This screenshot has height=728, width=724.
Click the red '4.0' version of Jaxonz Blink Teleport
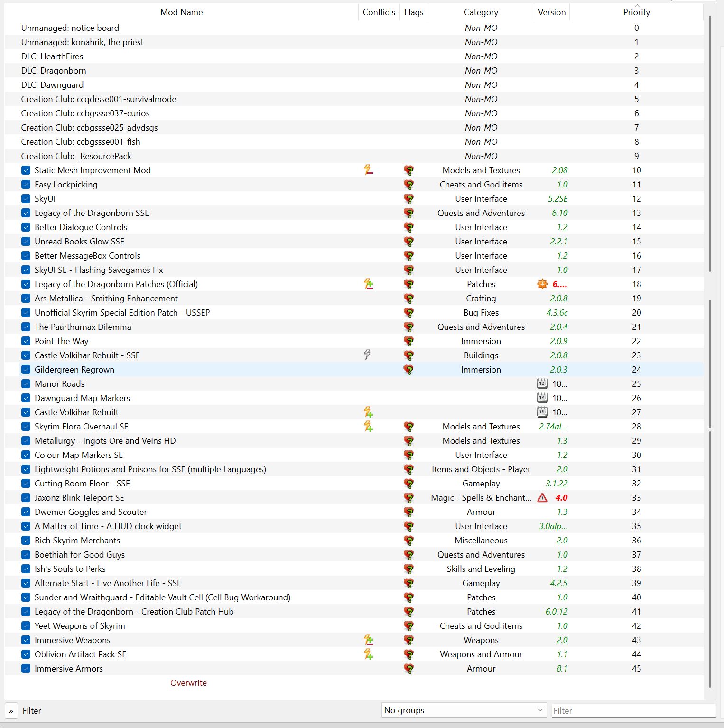point(561,497)
